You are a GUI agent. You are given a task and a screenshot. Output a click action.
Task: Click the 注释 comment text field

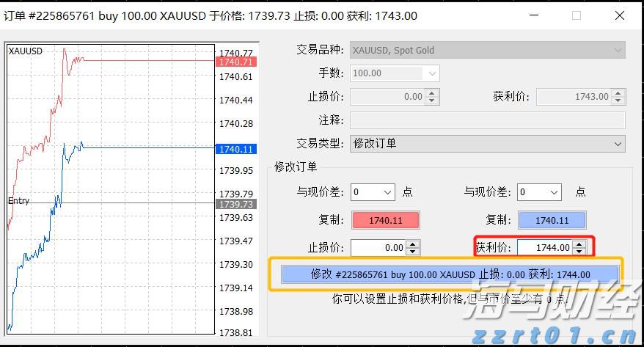click(487, 120)
